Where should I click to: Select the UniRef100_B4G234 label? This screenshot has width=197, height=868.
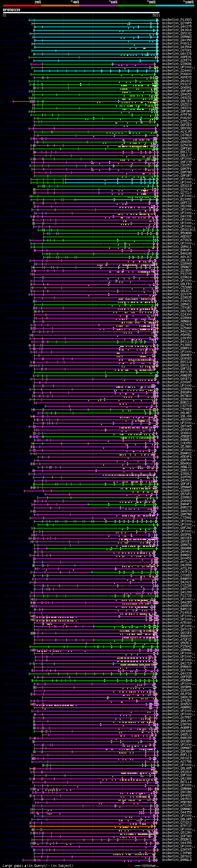click(x=177, y=332)
